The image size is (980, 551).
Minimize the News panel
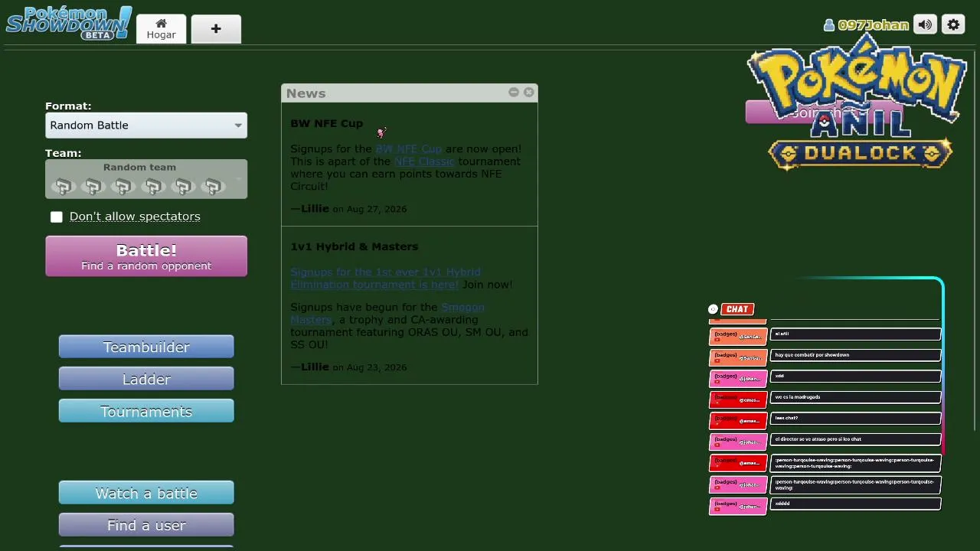514,92
